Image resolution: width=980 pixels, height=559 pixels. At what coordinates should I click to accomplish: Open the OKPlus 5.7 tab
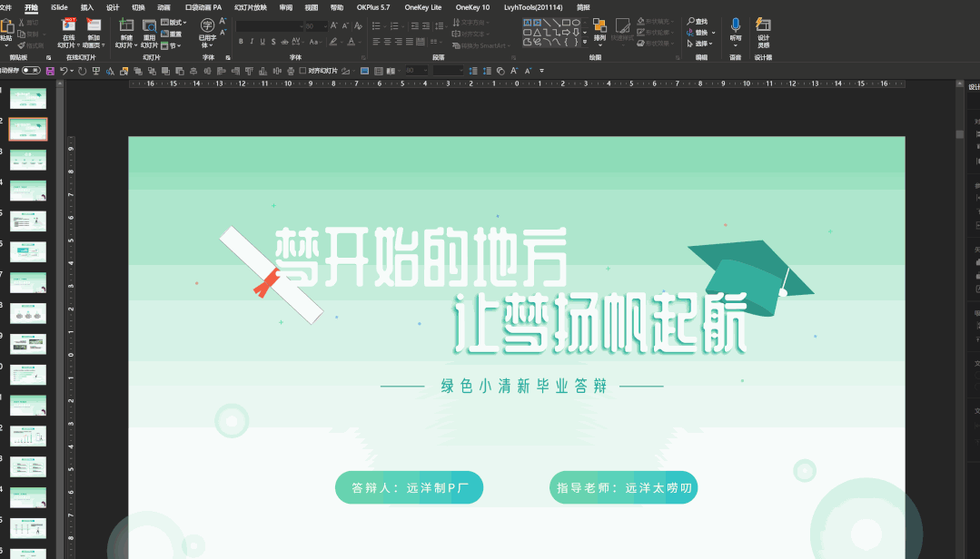[373, 7]
